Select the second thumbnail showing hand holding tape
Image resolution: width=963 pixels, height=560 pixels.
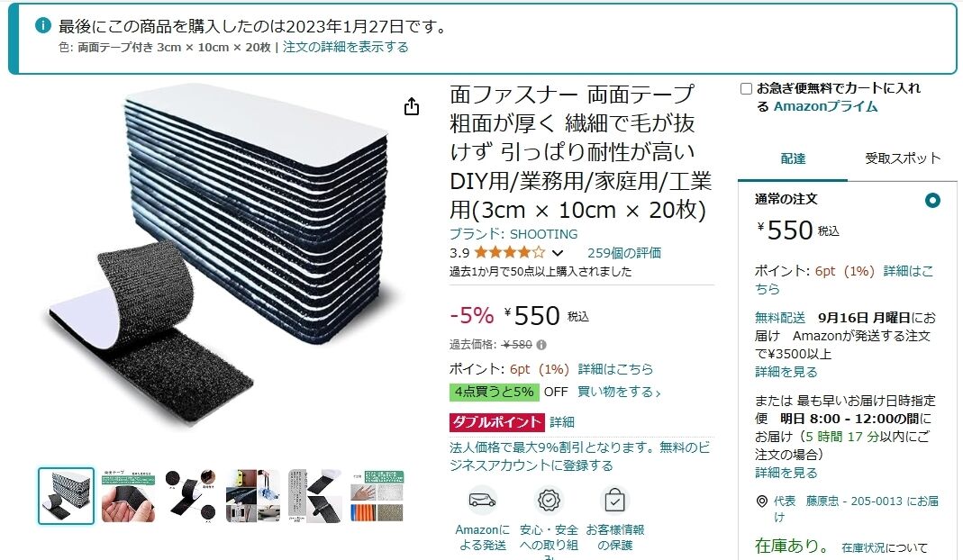tap(128, 496)
